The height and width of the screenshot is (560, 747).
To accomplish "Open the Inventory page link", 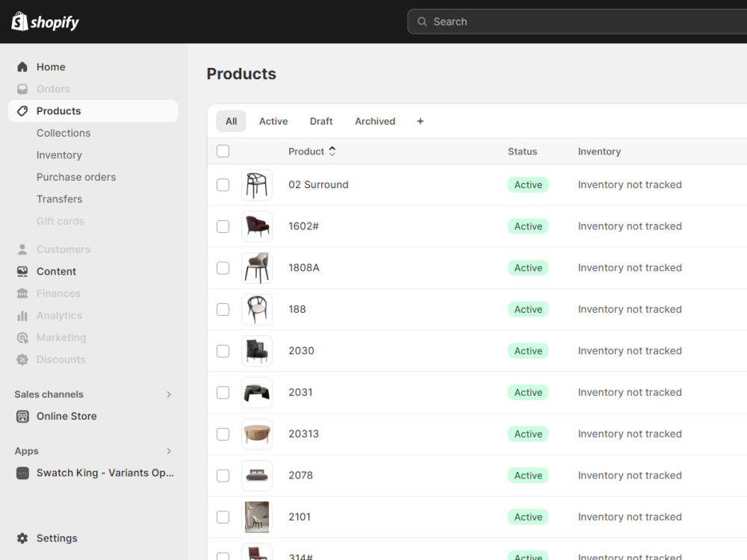I will coord(59,155).
